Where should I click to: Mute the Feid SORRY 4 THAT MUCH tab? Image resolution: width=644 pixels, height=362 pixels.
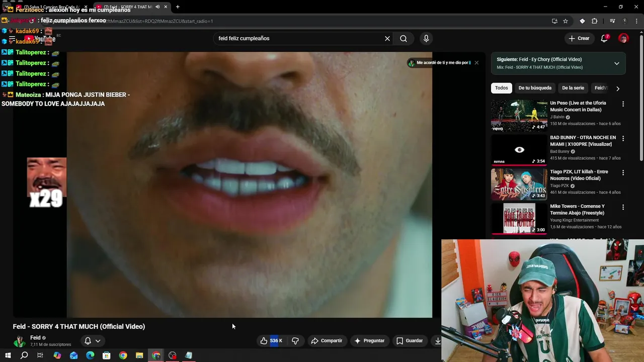tap(158, 7)
